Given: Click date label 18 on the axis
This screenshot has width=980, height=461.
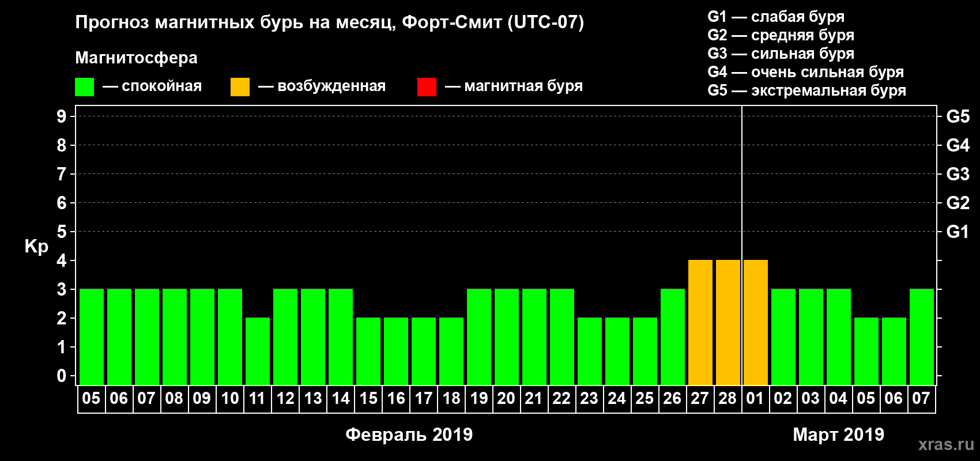Looking at the screenshot, I should pos(451,398).
